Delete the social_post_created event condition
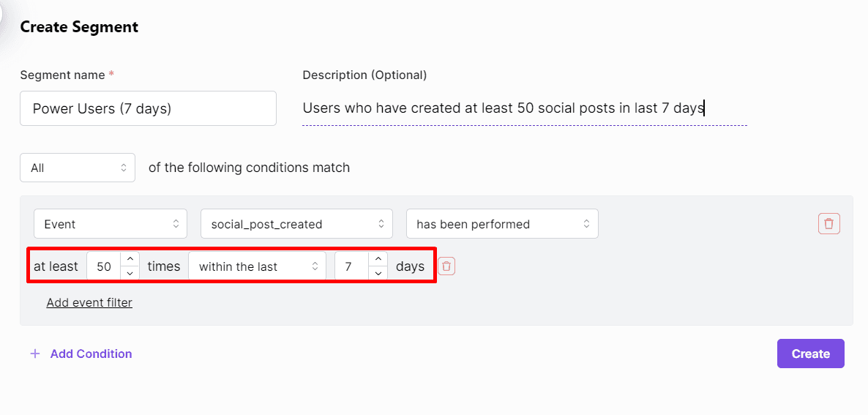This screenshot has width=868, height=415. [828, 224]
